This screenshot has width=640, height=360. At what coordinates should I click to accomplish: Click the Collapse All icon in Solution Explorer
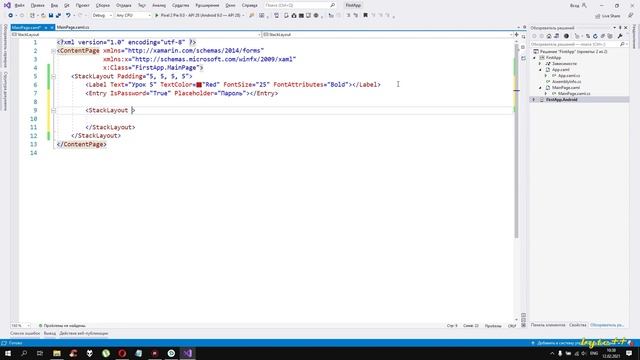coord(603,36)
